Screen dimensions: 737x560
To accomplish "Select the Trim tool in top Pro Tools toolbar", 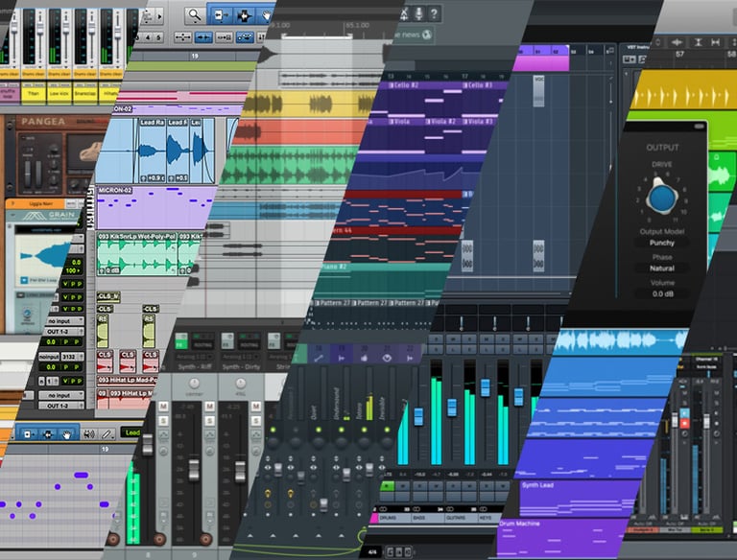I will (220, 15).
